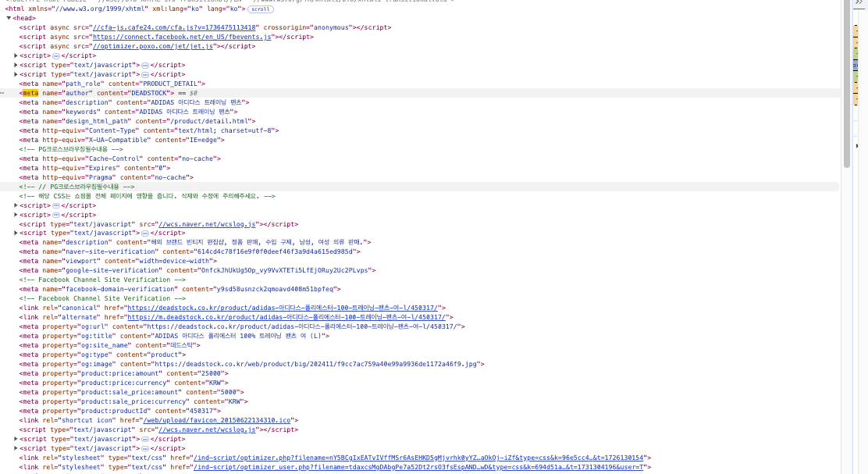Screen dimensions: 868x474
Task: Click the vertical scrollbar thumb of Elements panel
Action: [x=847, y=86]
